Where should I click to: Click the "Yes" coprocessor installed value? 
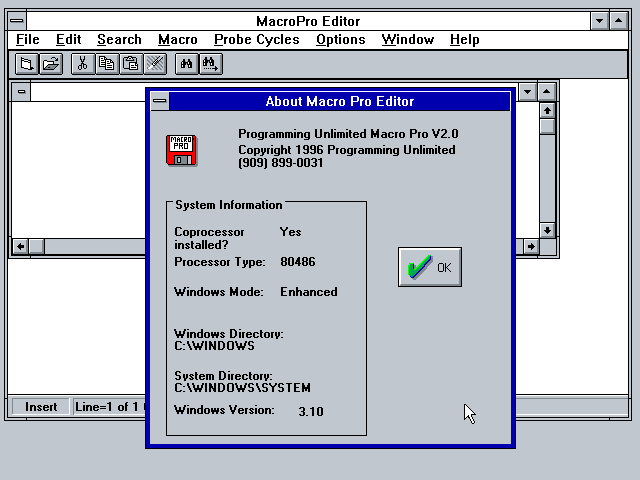pos(290,232)
